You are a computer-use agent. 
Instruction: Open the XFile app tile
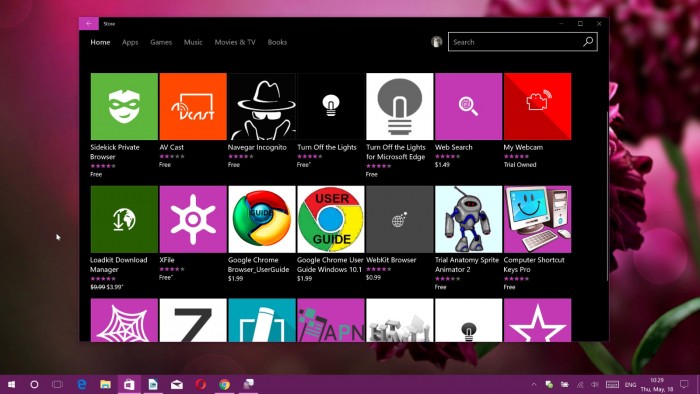coord(193,219)
